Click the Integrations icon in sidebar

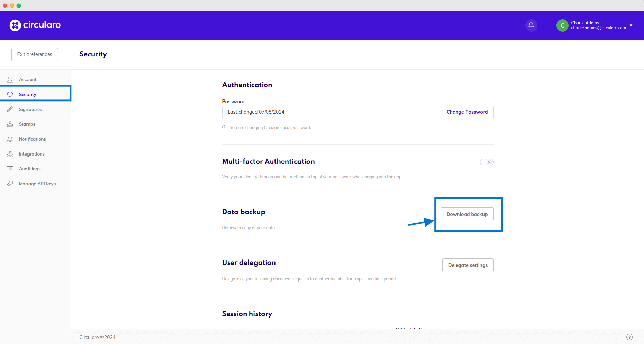[10, 154]
